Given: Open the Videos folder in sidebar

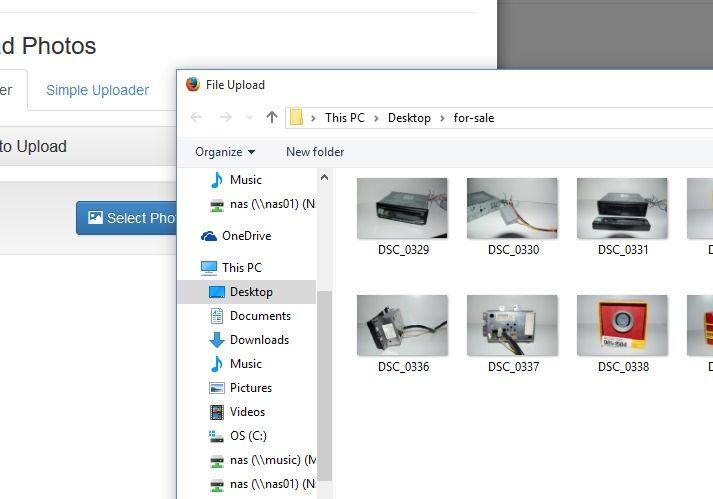Looking at the screenshot, I should (x=247, y=412).
